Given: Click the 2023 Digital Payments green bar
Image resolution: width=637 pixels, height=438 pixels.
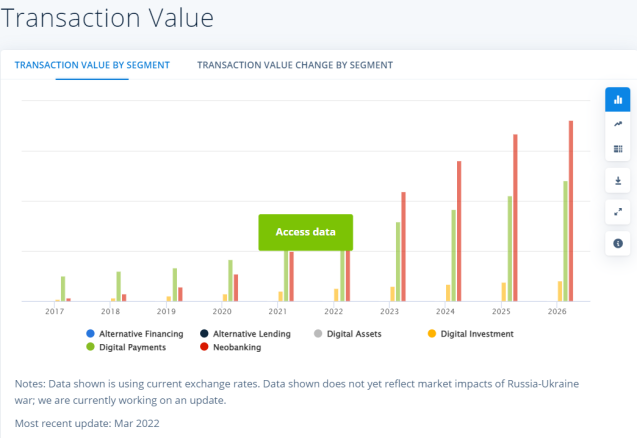Looking at the screenshot, I should [x=397, y=261].
